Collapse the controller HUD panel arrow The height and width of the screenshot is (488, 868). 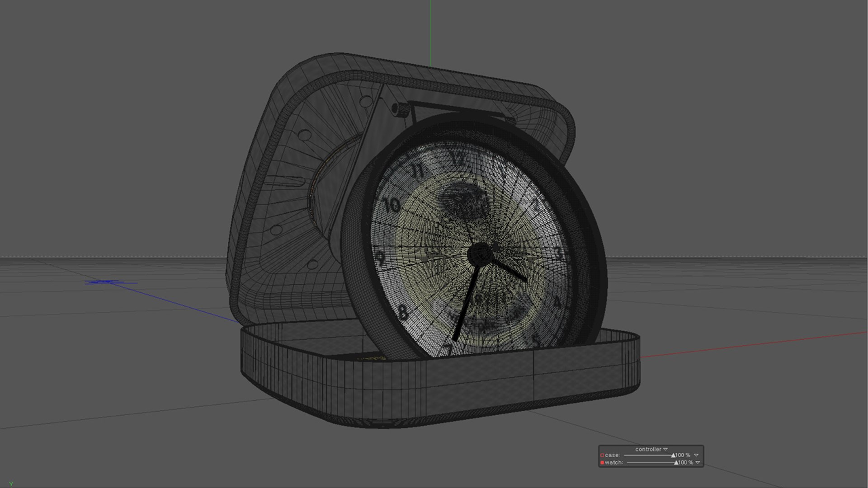pos(665,449)
